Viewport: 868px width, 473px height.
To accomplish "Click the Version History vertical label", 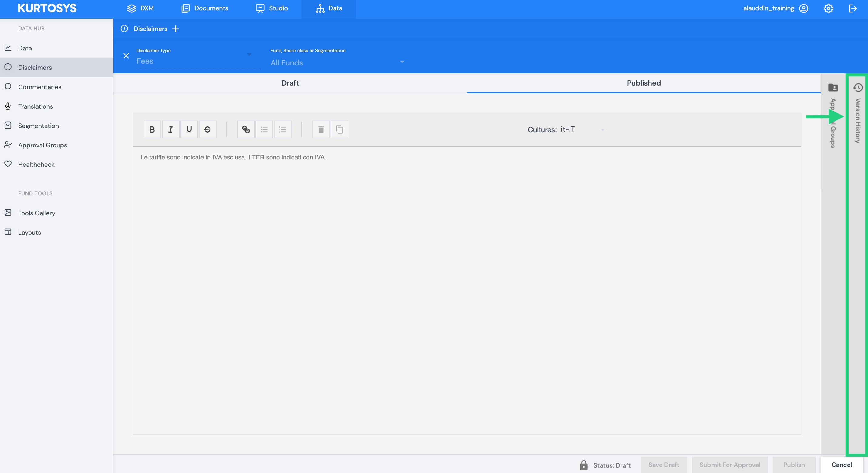I will coord(858,121).
